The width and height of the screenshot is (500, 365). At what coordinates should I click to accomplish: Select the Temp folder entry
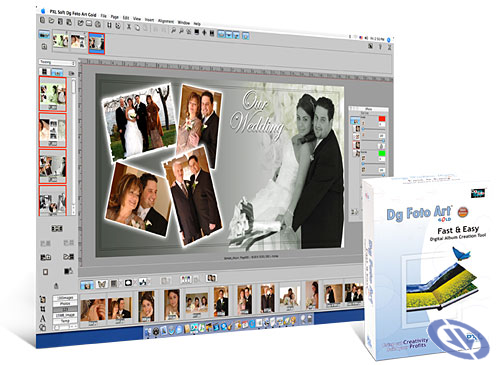pyautogui.click(x=65, y=321)
